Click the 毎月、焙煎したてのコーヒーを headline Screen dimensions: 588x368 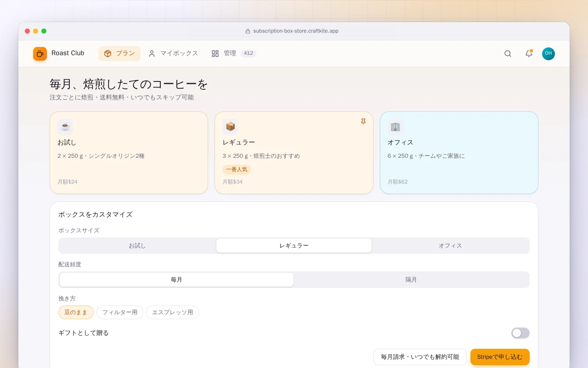[x=129, y=84]
